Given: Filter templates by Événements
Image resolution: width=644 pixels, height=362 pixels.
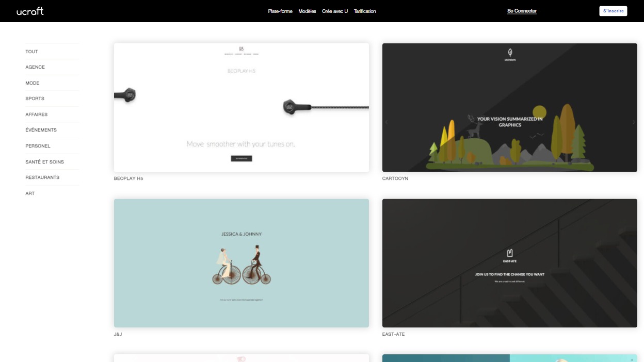Looking at the screenshot, I should coord(41,130).
